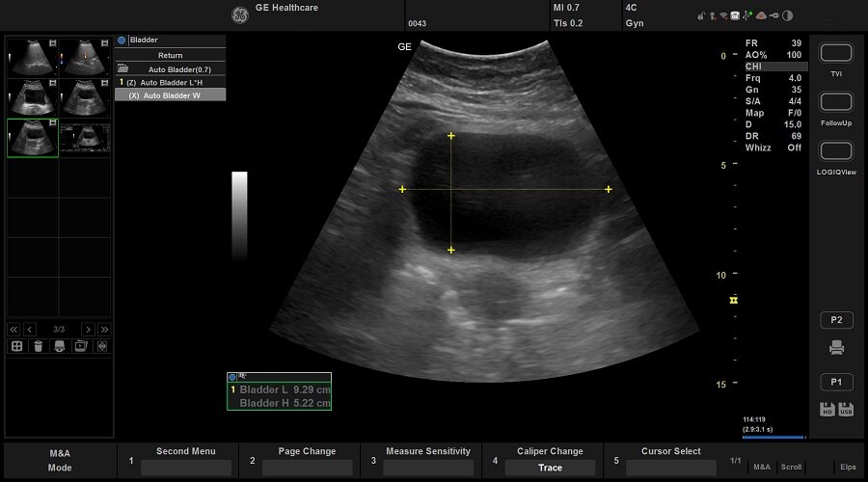The width and height of the screenshot is (868, 482).
Task: Jump to first thumbnail page with double-left arrow
Action: 14,329
